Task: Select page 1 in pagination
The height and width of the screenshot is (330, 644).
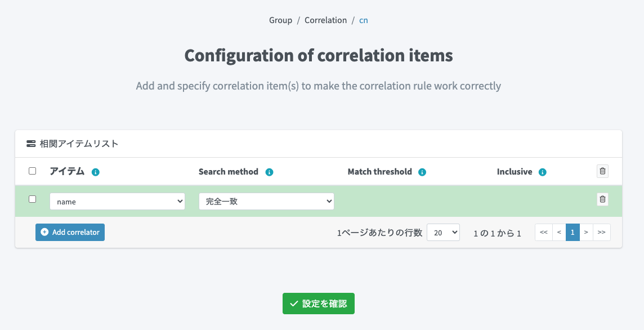Action: pyautogui.click(x=573, y=233)
